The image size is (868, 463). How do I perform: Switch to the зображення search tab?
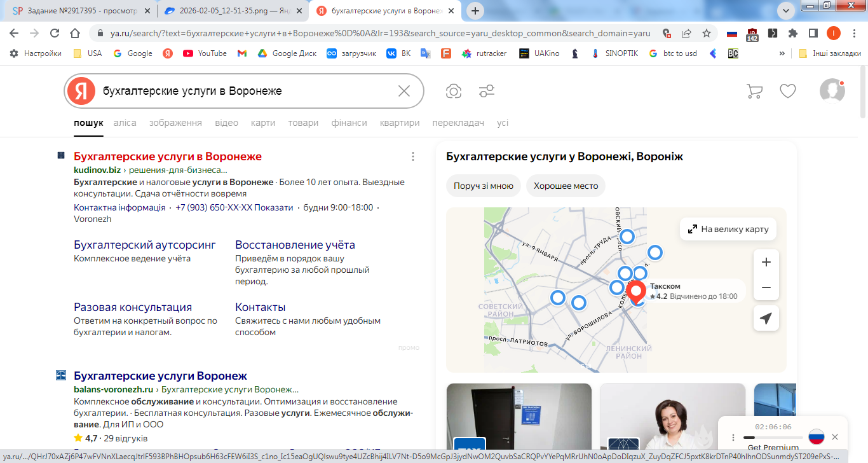click(x=175, y=123)
